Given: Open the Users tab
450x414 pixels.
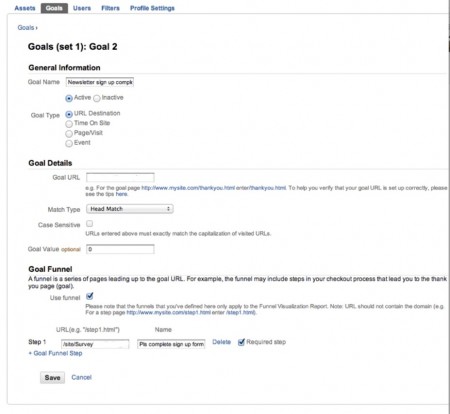Looking at the screenshot, I should point(82,8).
